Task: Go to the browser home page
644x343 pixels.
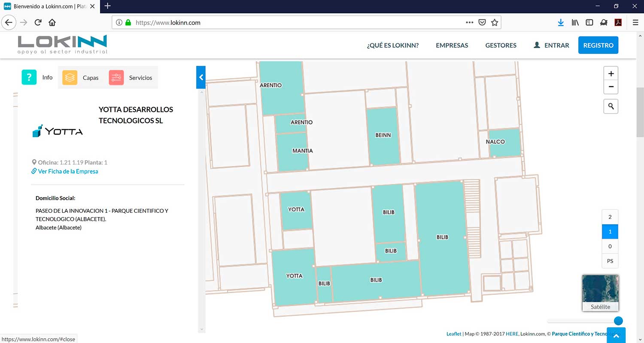Action: [x=52, y=22]
